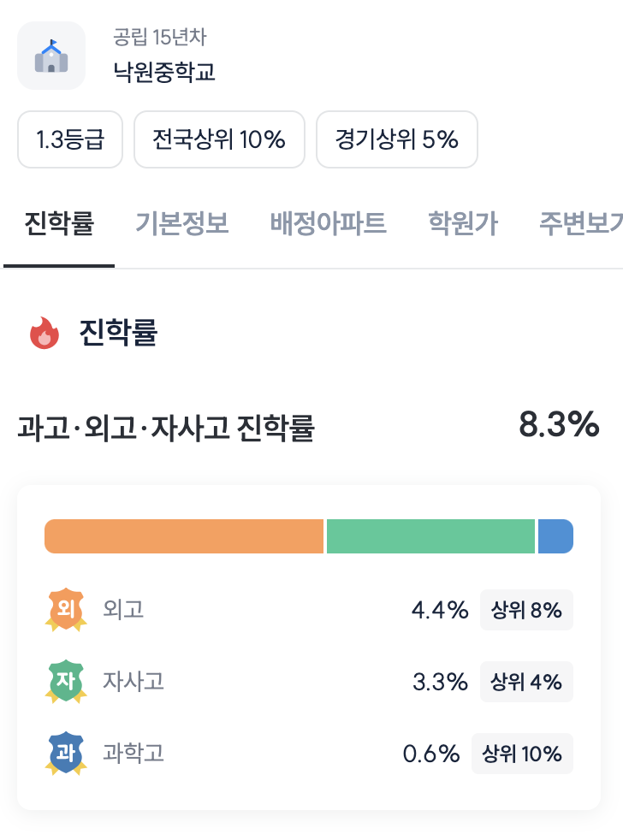
Task: Click the 상위 4% badge for 자사고
Action: click(526, 682)
